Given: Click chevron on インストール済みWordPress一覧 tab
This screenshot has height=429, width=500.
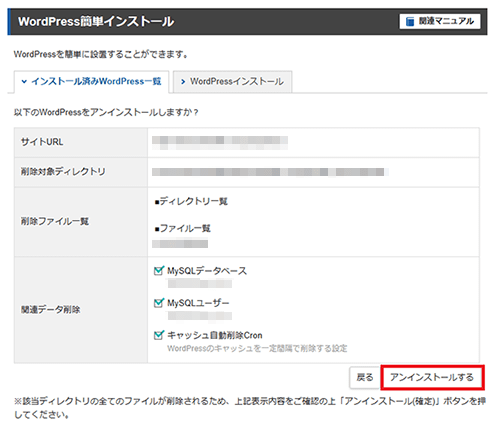Looking at the screenshot, I should pos(24,81).
